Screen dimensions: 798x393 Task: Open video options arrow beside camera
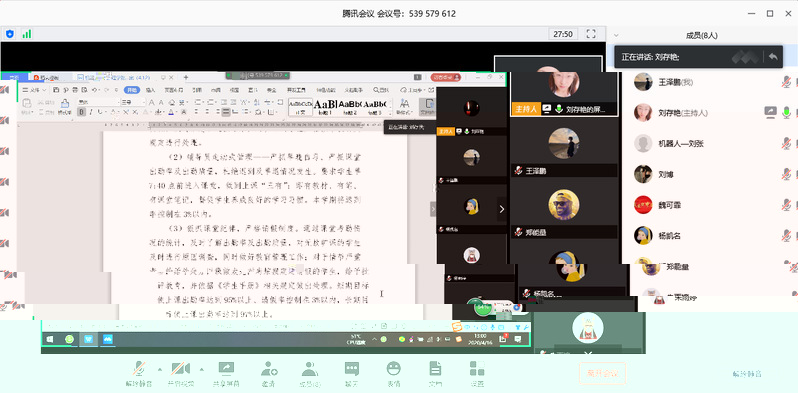(202, 369)
